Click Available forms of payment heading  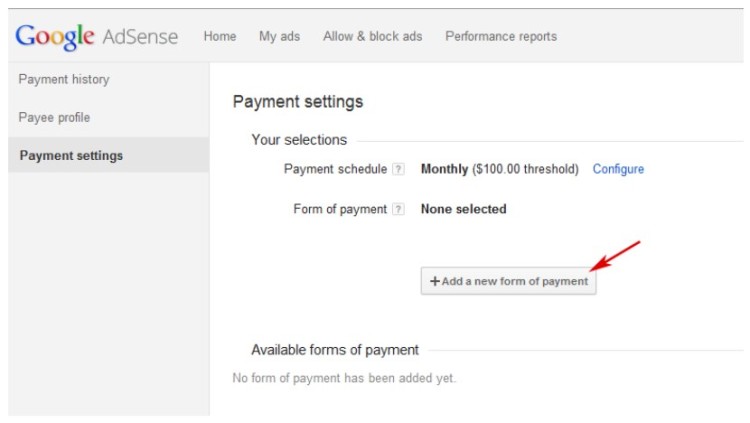click(335, 350)
